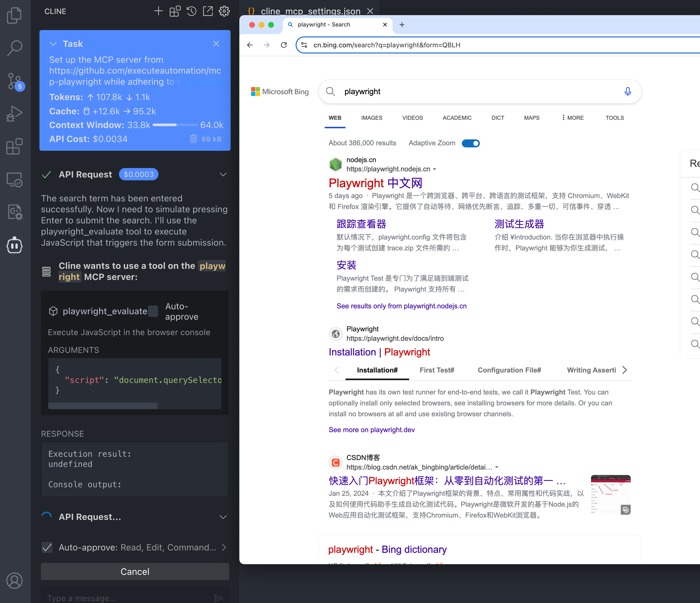Expand API Request $0.0003 chevron
700x603 pixels.
223,174
